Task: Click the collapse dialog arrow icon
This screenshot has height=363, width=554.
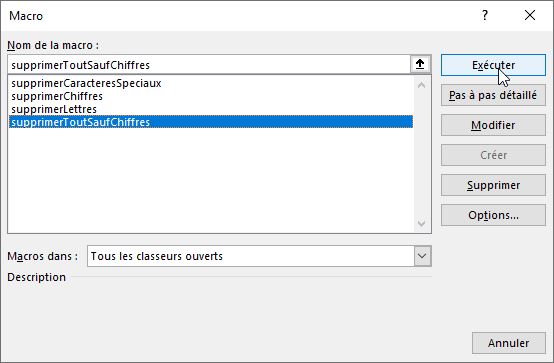Action: [420, 64]
